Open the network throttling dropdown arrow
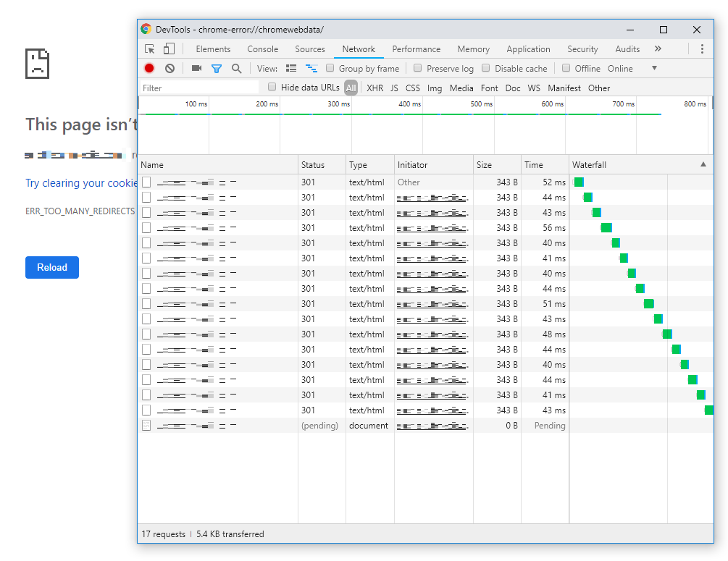This screenshot has width=728, height=561. click(x=654, y=68)
